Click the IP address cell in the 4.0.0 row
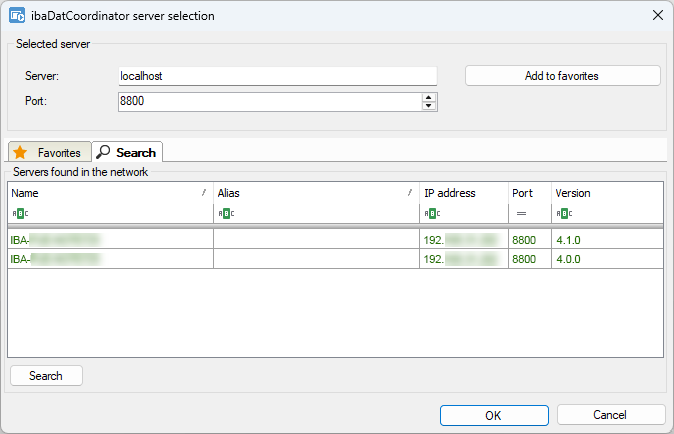The width and height of the screenshot is (674, 434). 464,259
